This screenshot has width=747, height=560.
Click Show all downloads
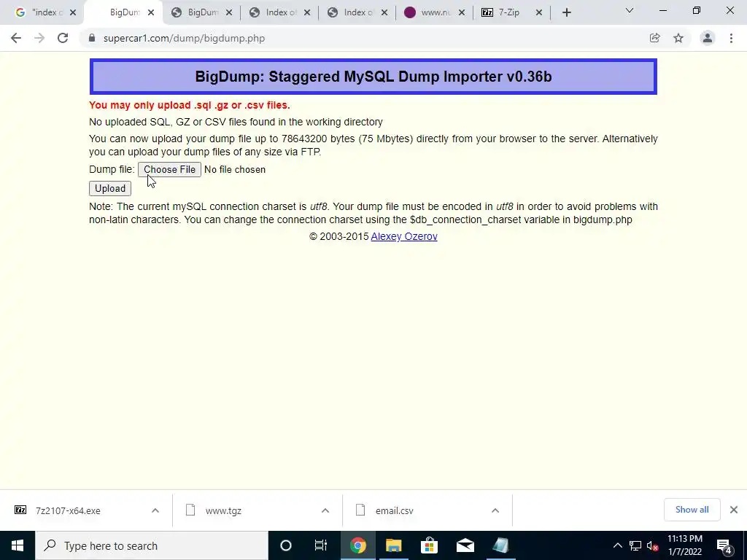pos(692,510)
